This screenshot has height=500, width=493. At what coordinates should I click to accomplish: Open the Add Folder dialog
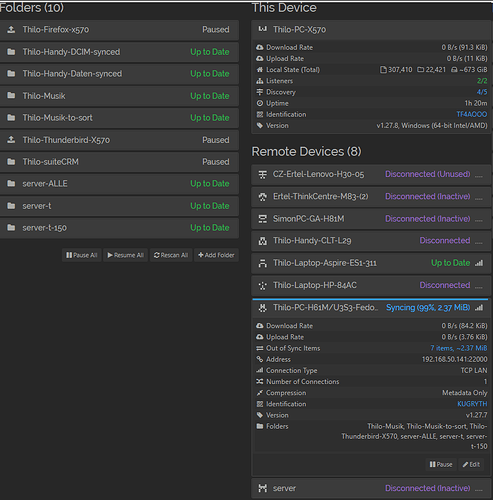coord(216,255)
